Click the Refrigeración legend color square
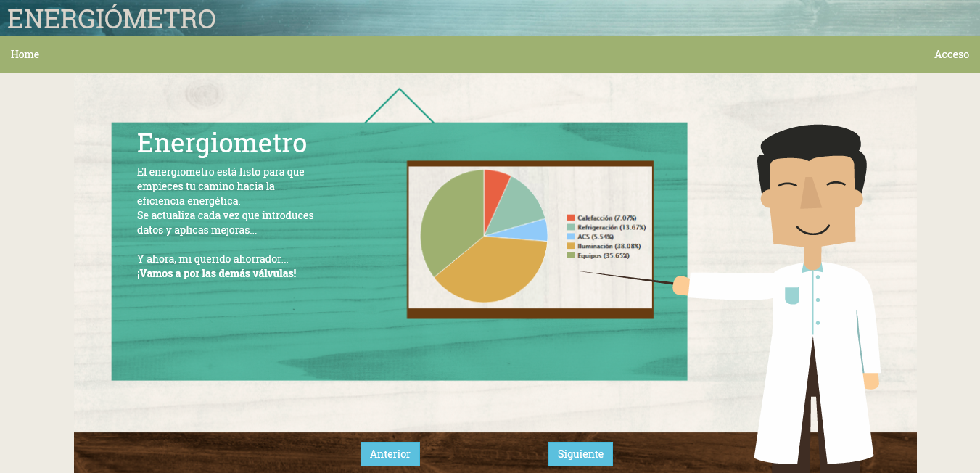 [x=571, y=227]
